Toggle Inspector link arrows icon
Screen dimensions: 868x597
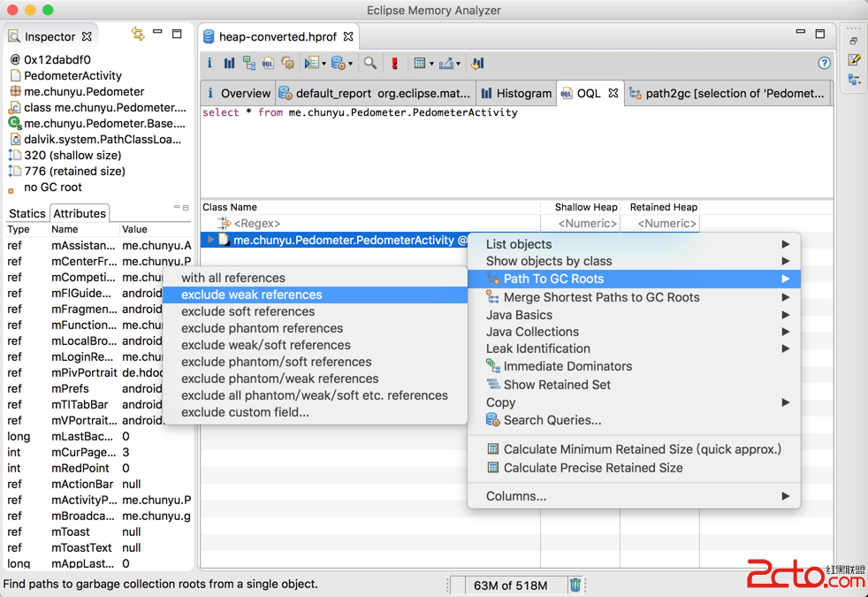click(138, 34)
